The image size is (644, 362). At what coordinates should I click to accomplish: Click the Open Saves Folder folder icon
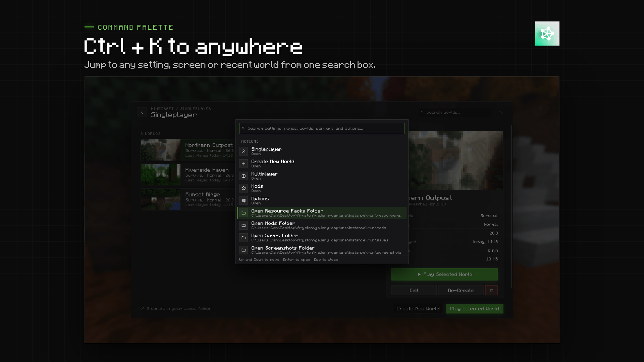(244, 238)
